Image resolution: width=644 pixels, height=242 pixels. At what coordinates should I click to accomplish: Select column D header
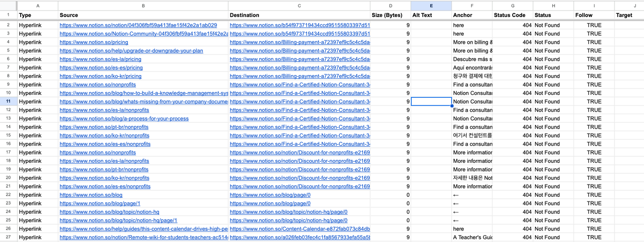pos(391,6)
